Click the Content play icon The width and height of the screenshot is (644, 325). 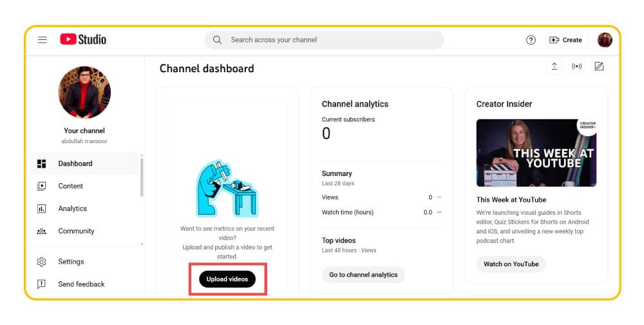41,186
